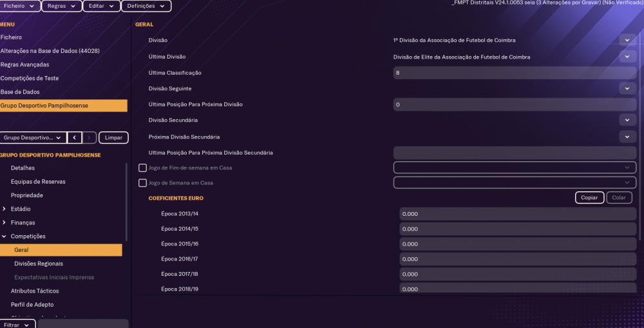Open Jogo de Semana em Casa combo box
644x328 pixels.
pyautogui.click(x=515, y=182)
